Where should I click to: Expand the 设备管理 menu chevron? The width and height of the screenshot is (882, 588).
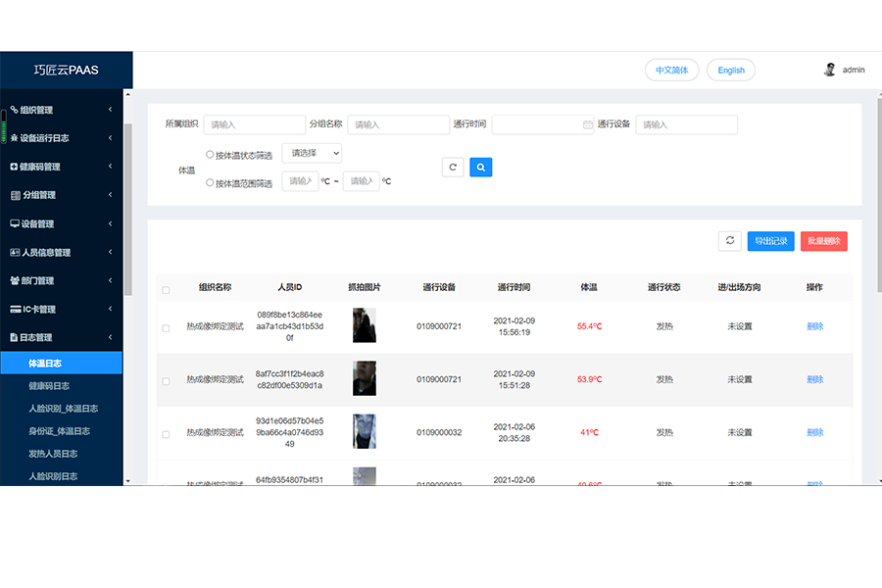tap(110, 223)
